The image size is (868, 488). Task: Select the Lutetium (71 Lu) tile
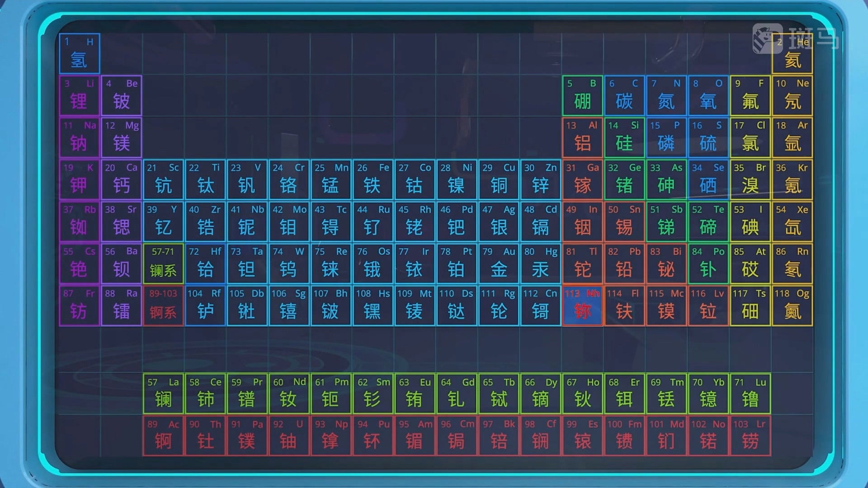(x=750, y=394)
